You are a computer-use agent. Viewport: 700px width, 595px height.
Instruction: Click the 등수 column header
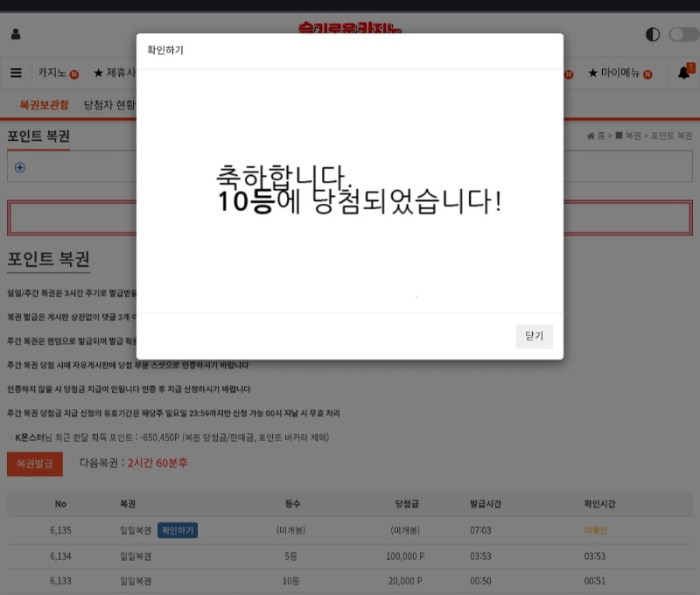pyautogui.click(x=292, y=504)
